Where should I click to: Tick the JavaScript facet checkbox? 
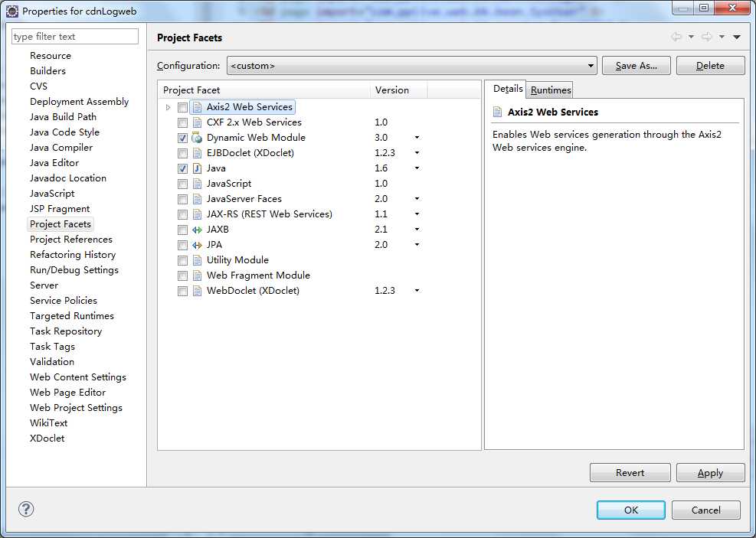(x=183, y=184)
